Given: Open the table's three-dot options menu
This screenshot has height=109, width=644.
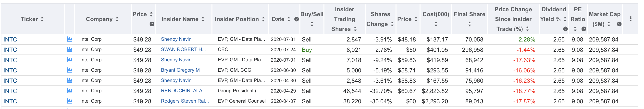Looking at the screenshot, I should [631, 19].
